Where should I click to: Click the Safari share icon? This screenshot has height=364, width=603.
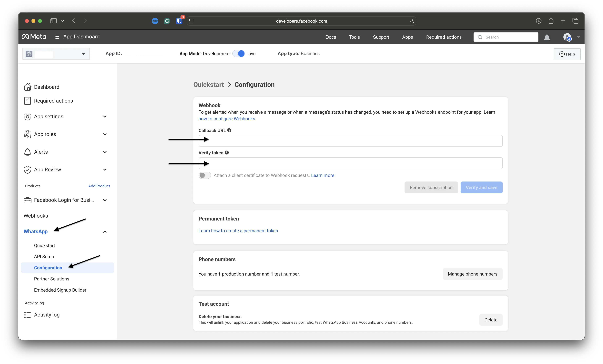551,21
